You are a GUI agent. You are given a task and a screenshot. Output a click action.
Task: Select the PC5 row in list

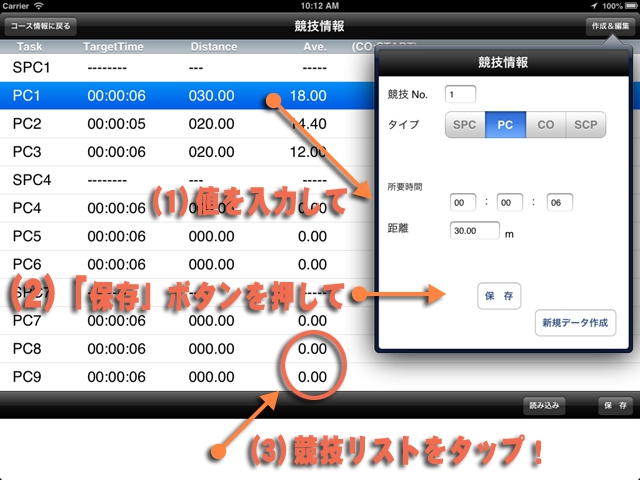coord(180,236)
